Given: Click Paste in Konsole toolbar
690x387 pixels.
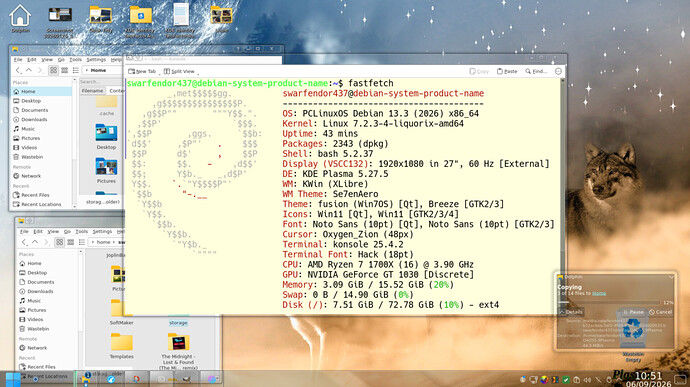Looking at the screenshot, I should (507, 71).
